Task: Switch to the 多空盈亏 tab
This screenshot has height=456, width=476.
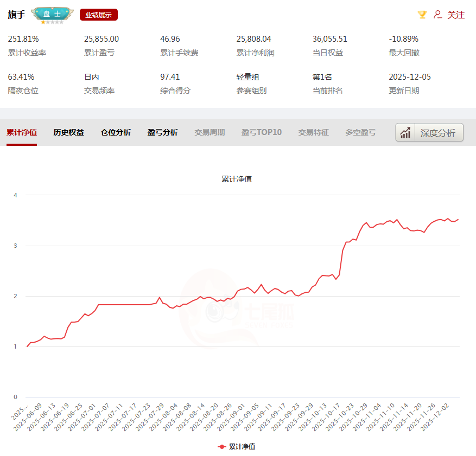Action: (x=360, y=132)
